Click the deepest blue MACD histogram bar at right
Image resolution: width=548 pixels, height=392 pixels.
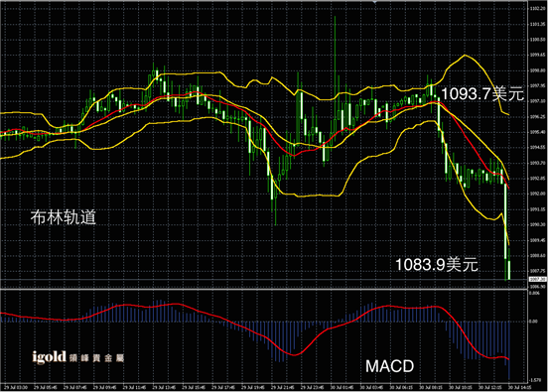(x=509, y=350)
